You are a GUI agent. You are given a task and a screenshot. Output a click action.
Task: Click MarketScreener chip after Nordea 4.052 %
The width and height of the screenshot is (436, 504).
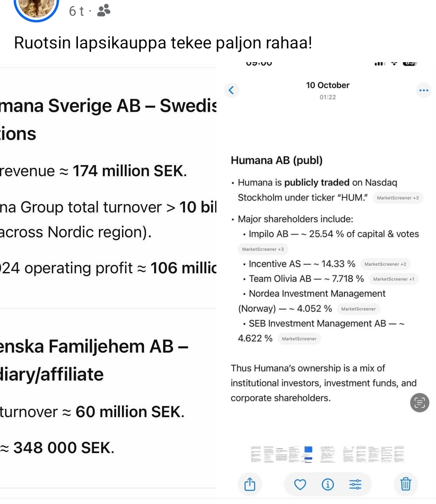[x=358, y=309]
